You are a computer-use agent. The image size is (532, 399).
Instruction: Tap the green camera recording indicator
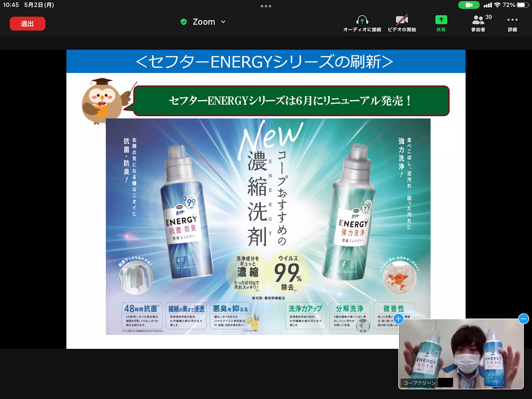click(x=469, y=5)
